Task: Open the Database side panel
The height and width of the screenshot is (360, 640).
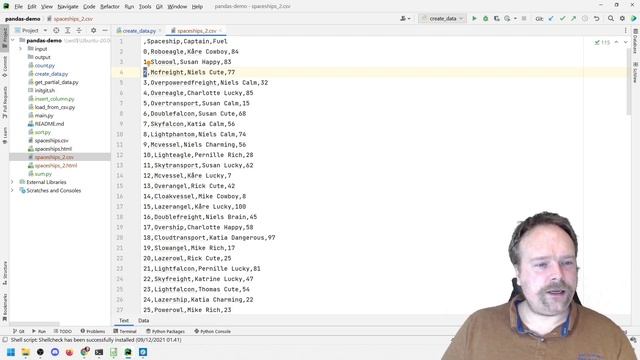Action: click(x=636, y=41)
